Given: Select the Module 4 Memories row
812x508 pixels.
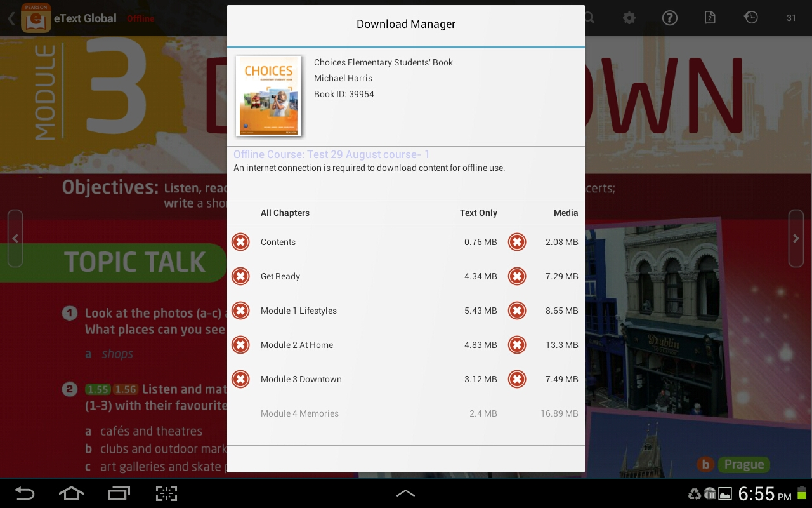Looking at the screenshot, I should tap(406, 413).
